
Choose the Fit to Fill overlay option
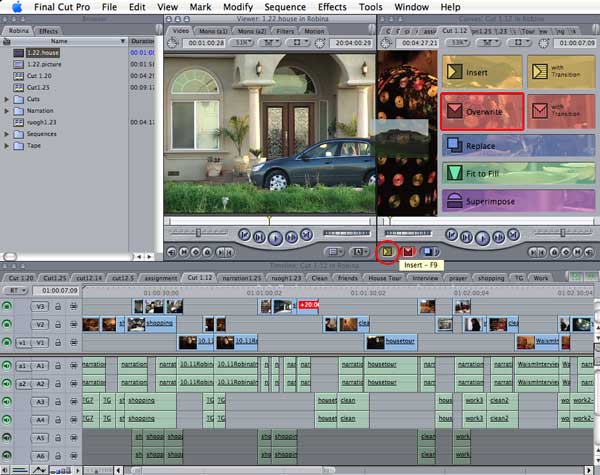click(518, 174)
